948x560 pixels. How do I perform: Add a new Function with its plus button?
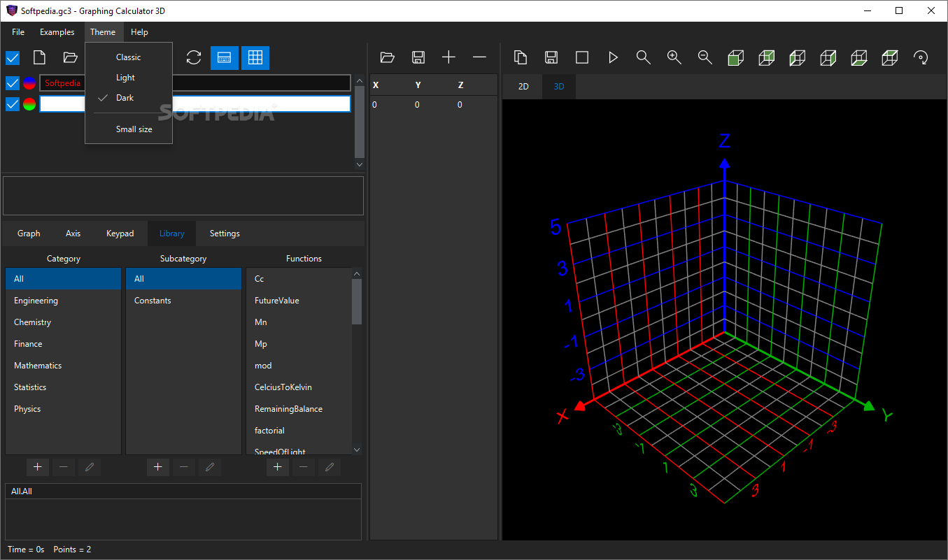278,467
